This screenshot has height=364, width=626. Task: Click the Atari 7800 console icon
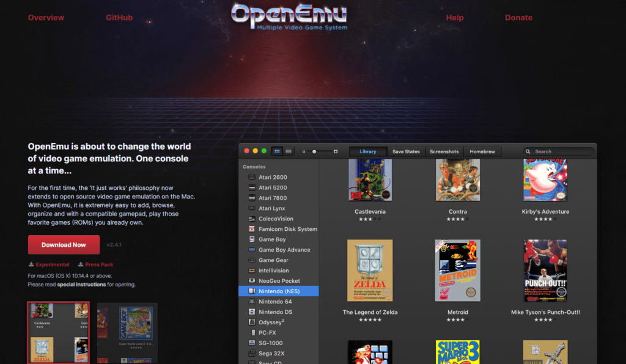coord(252,198)
